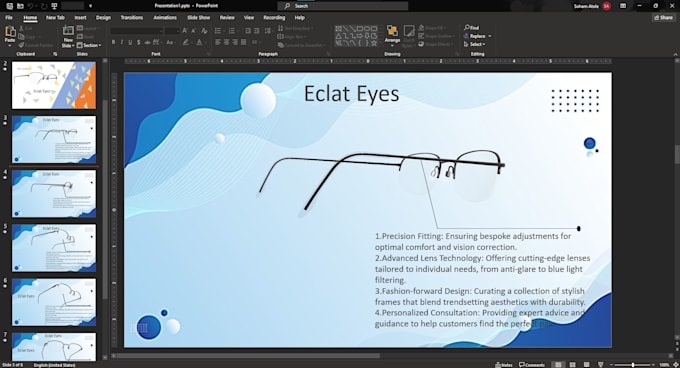Justify text in Paragraph group

click(244, 42)
